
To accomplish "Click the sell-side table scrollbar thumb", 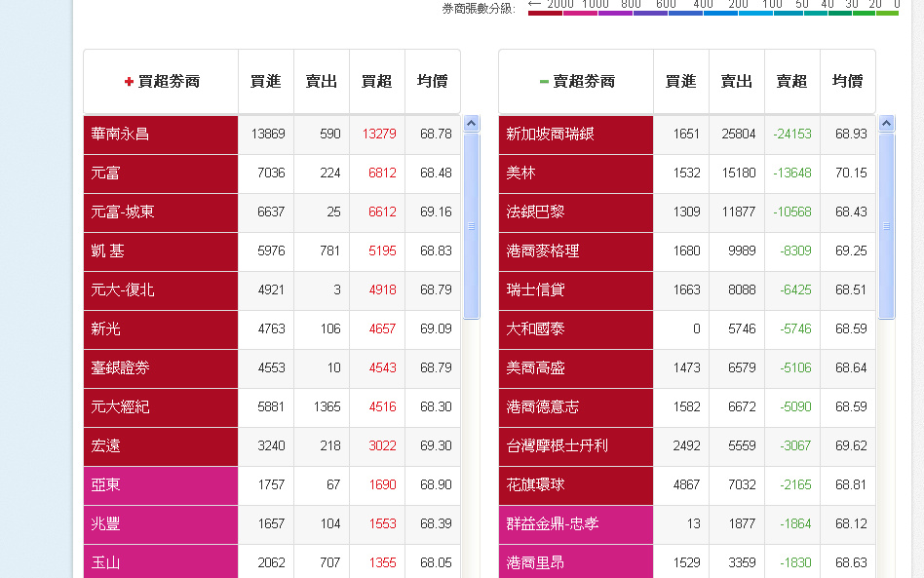I will (x=886, y=226).
